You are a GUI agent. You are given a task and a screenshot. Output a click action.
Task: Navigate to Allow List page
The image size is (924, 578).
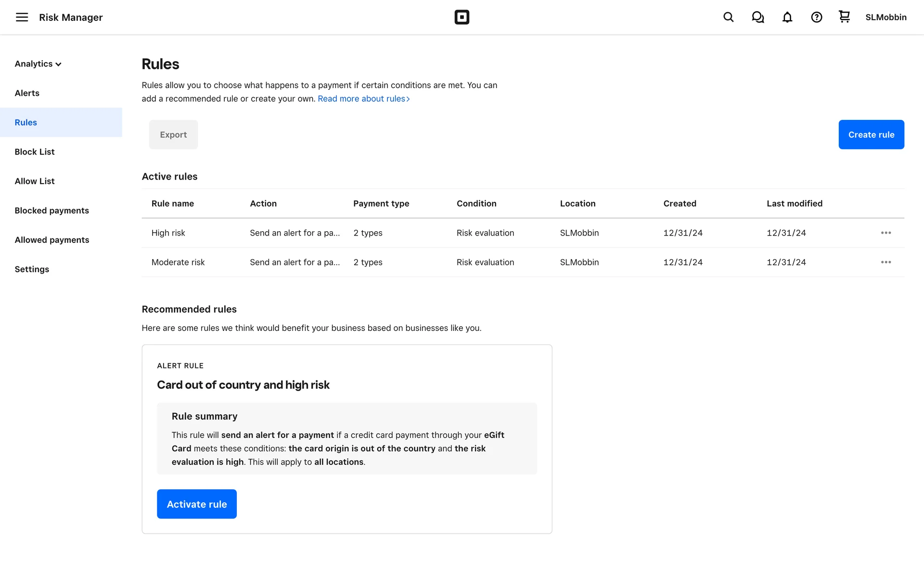35,181
